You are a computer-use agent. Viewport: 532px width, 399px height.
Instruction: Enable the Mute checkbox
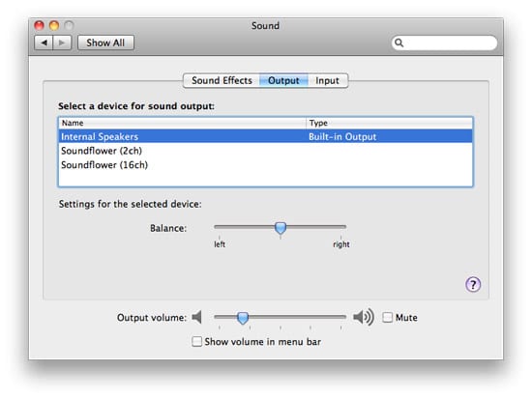pyautogui.click(x=388, y=317)
